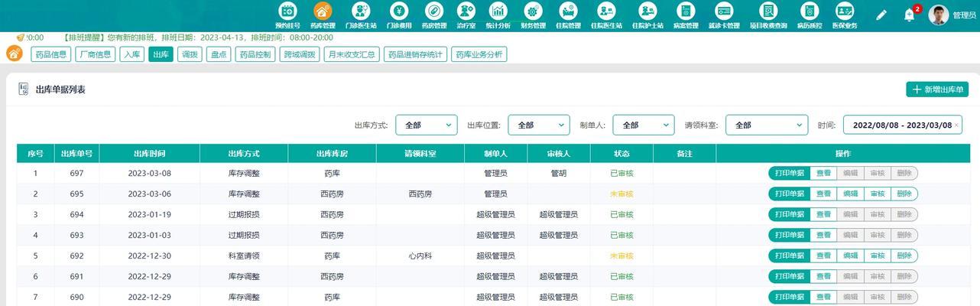
Task: Click the notification bell icon
Action: (x=909, y=15)
